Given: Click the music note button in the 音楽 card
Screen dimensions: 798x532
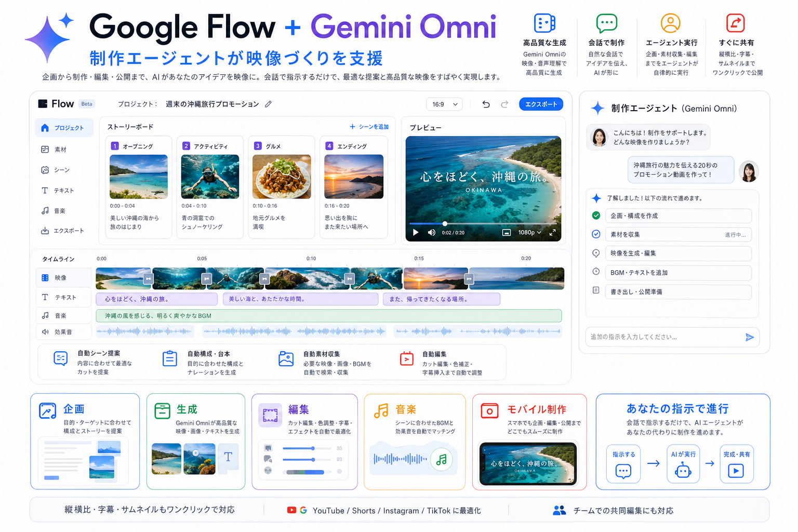Looking at the screenshot, I should pyautogui.click(x=441, y=459).
